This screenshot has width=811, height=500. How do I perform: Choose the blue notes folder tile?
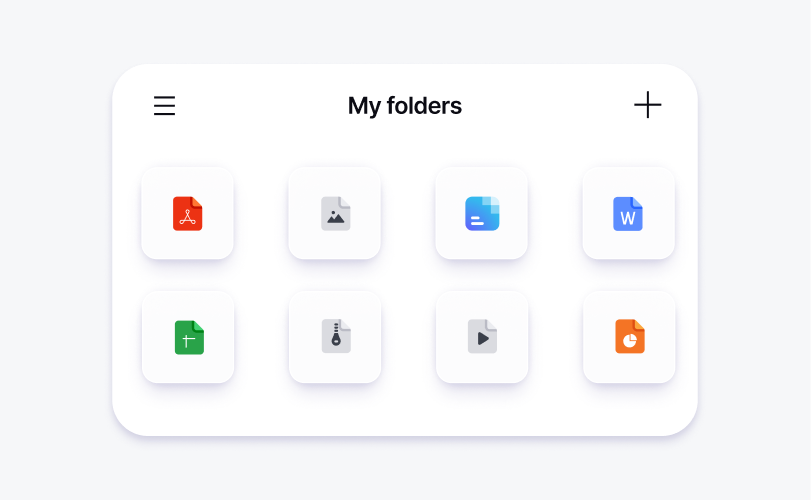tap(482, 214)
